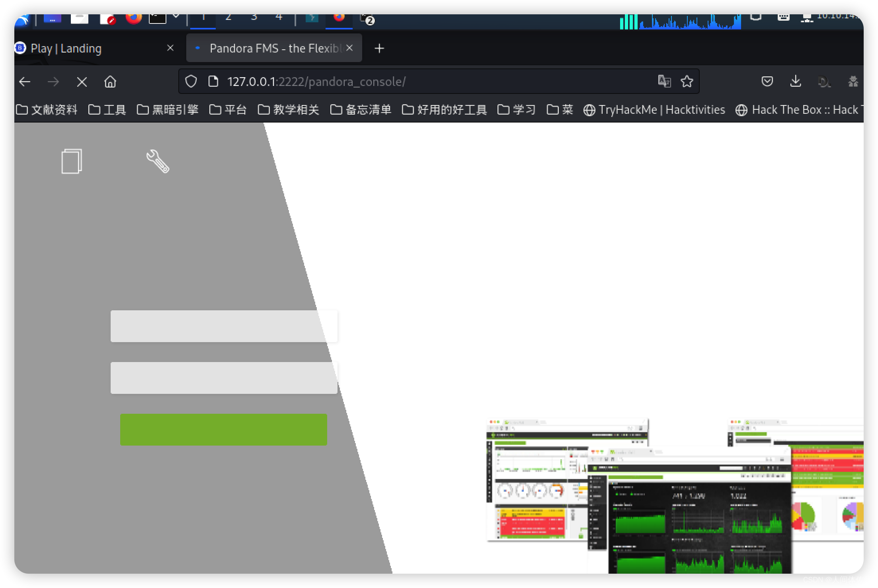
Task: Go to the browser home page icon
Action: (110, 82)
